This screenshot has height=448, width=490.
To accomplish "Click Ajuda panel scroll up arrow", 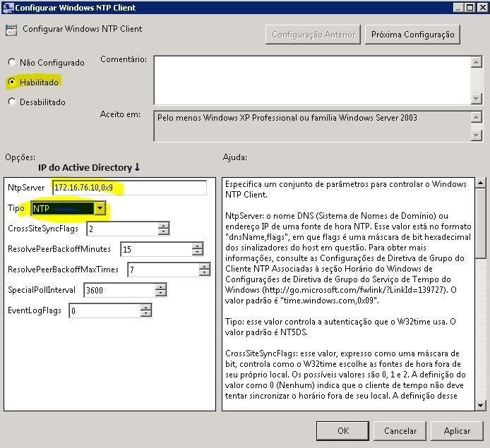I will point(480,183).
